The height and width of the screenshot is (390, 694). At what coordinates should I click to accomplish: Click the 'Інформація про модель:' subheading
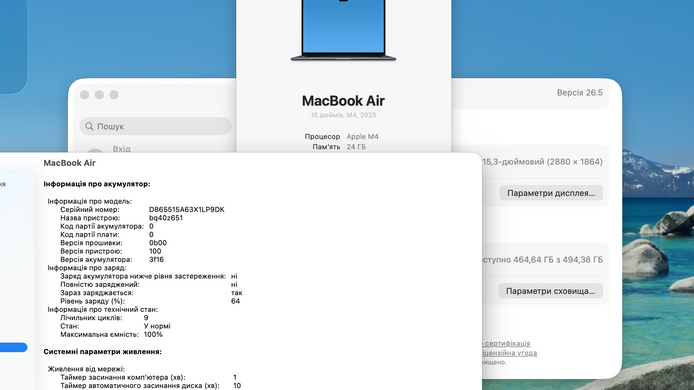click(90, 201)
